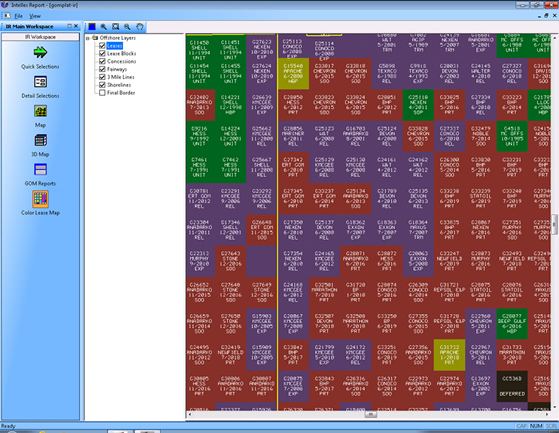Open the document icon menu left of File
559x433 pixels.
pos(7,16)
